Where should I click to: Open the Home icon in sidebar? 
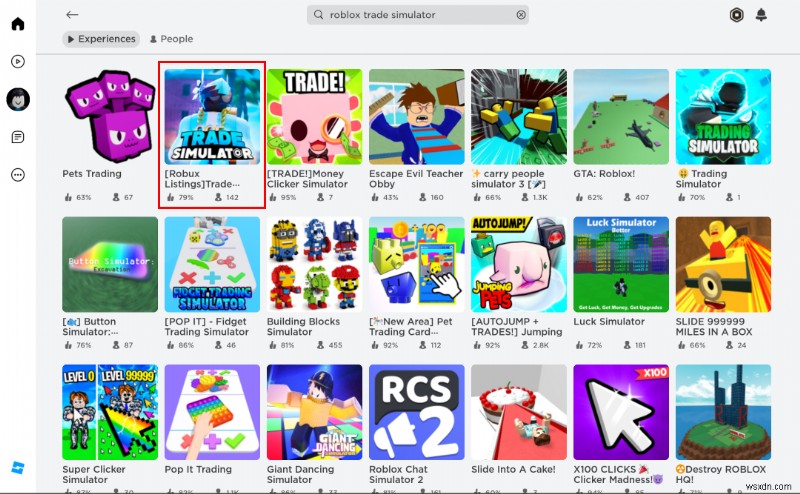[x=18, y=23]
